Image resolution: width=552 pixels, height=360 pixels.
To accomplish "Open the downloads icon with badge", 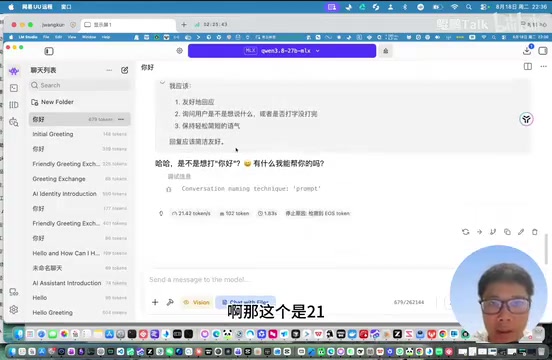I will click(x=527, y=51).
